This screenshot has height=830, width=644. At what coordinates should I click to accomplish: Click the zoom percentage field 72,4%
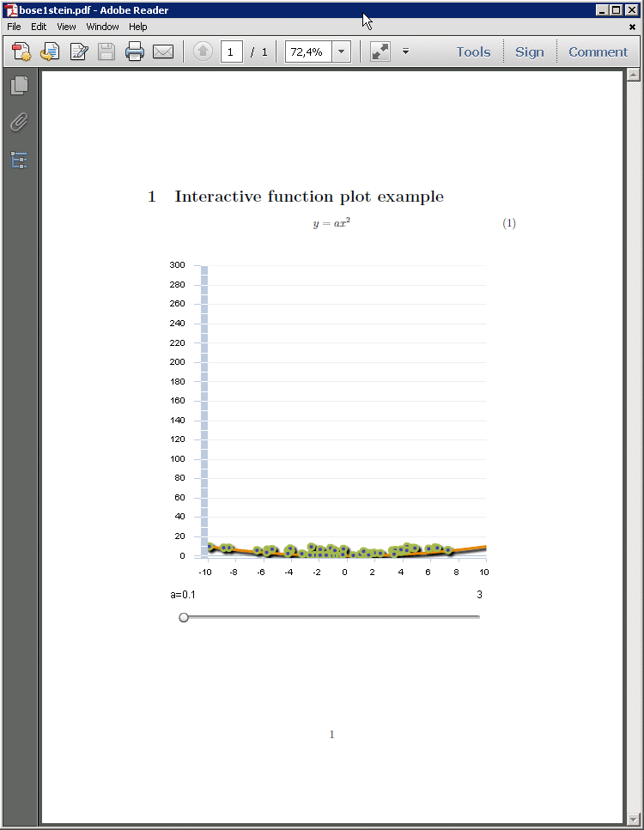309,51
